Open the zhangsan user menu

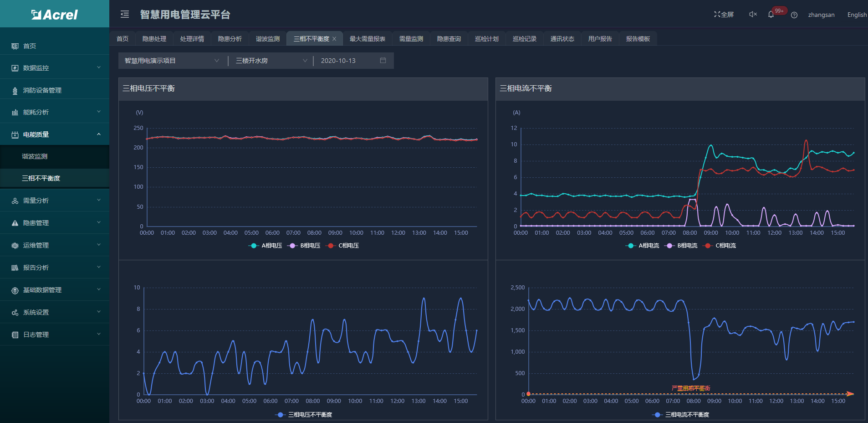822,15
